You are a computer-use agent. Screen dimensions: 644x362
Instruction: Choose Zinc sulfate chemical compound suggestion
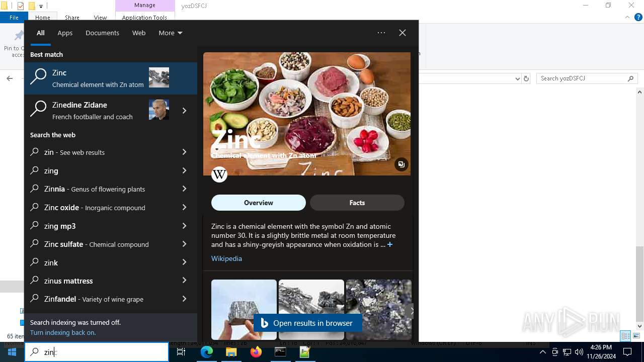(98, 244)
